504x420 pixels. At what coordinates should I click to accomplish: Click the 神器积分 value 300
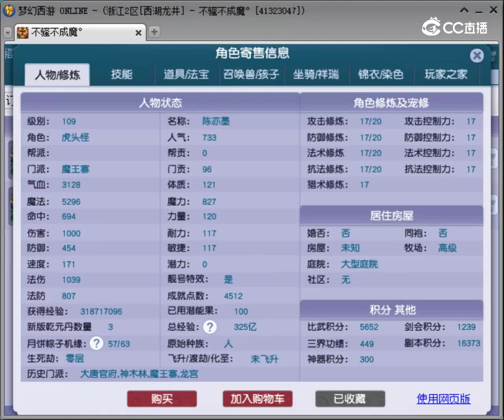click(367, 359)
